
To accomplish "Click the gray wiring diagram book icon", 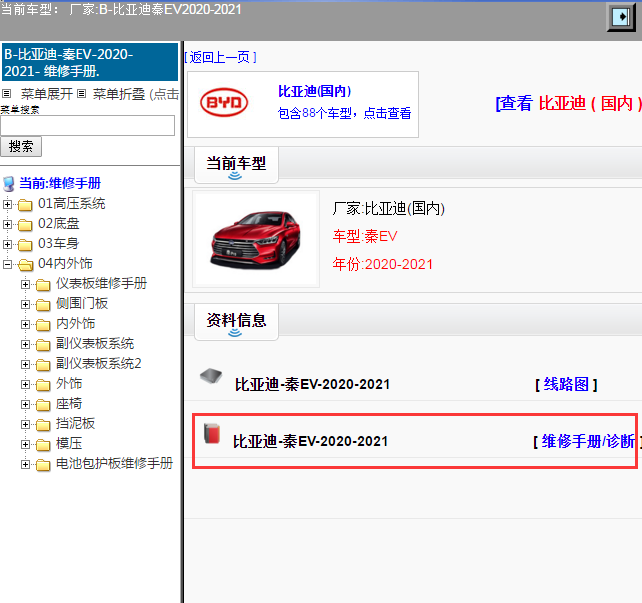I will [211, 375].
